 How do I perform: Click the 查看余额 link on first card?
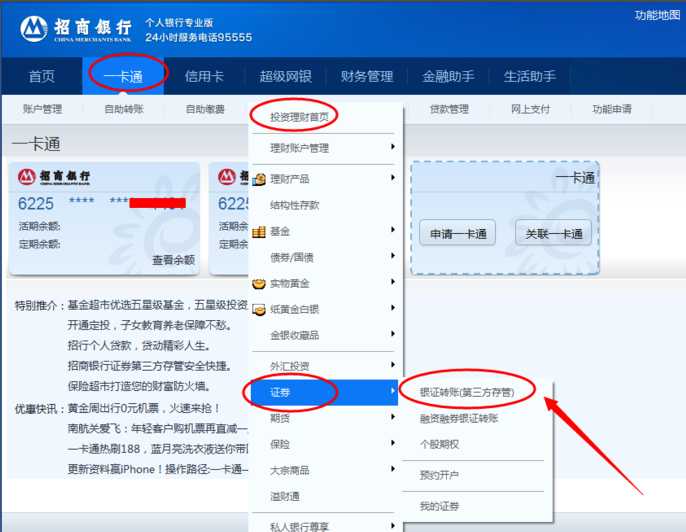point(173,260)
